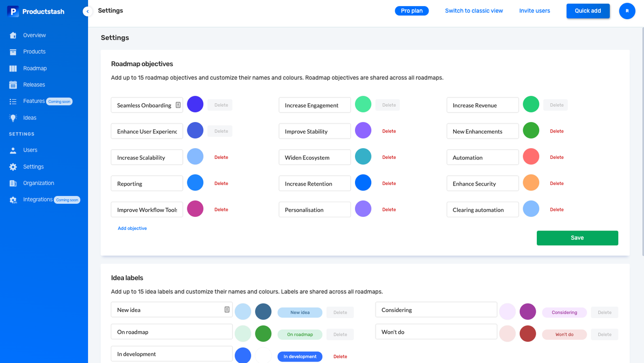
Task: Open the Ideas lightbulb icon
Action: tap(13, 118)
